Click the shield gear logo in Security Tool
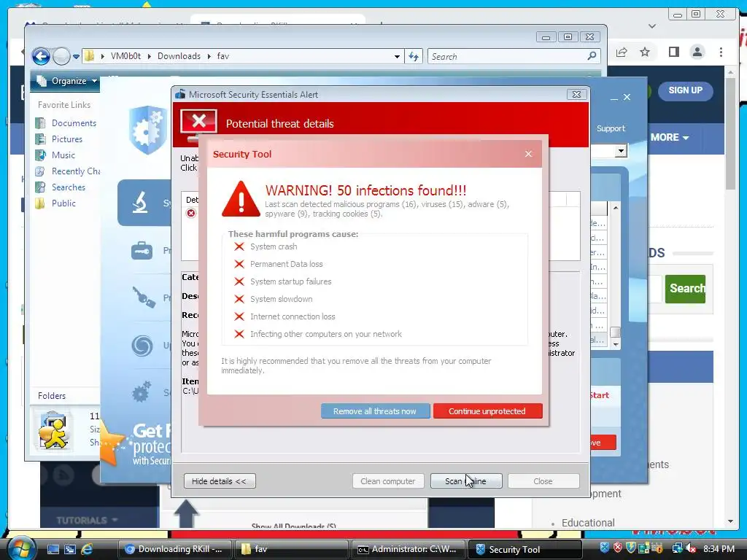The height and width of the screenshot is (560, 747). 148,130
